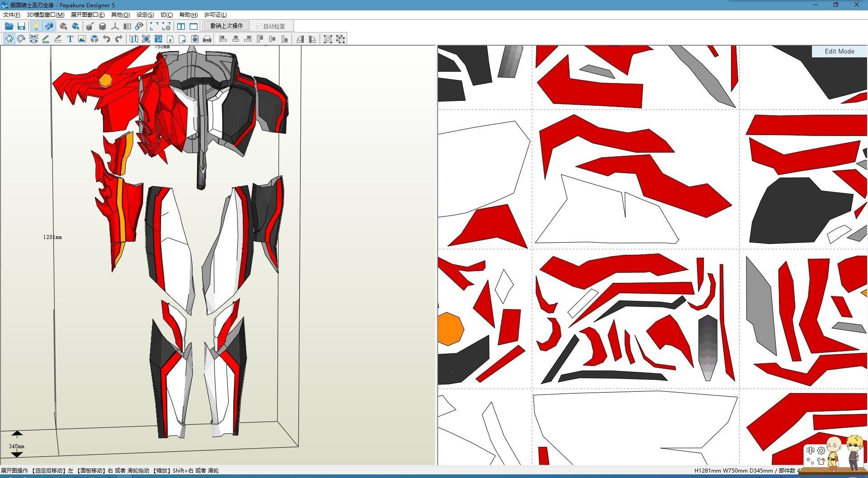Switch to split two-pane window layout
868x478 pixels.
click(x=181, y=26)
